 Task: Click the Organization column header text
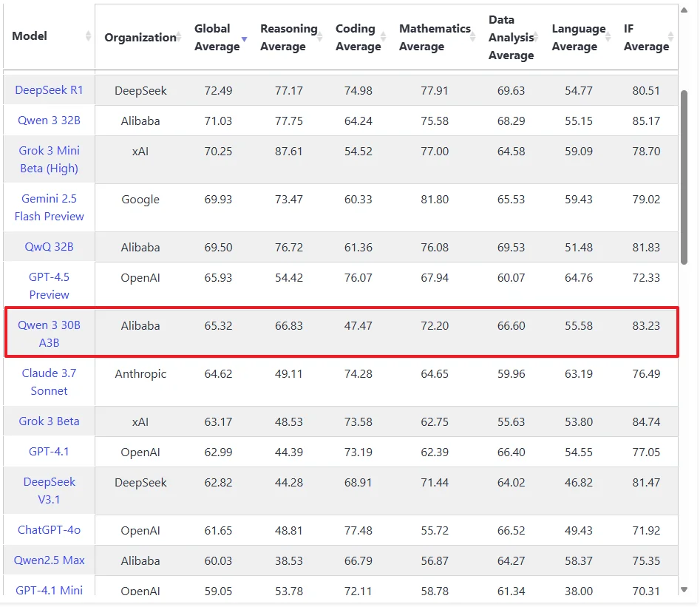pyautogui.click(x=140, y=37)
